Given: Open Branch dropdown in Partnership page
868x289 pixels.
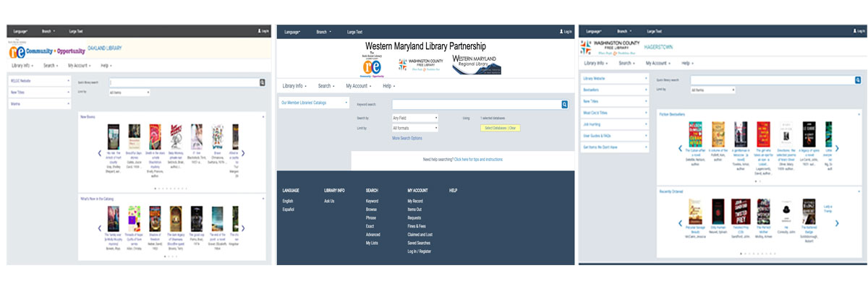Looking at the screenshot, I should click(x=324, y=32).
